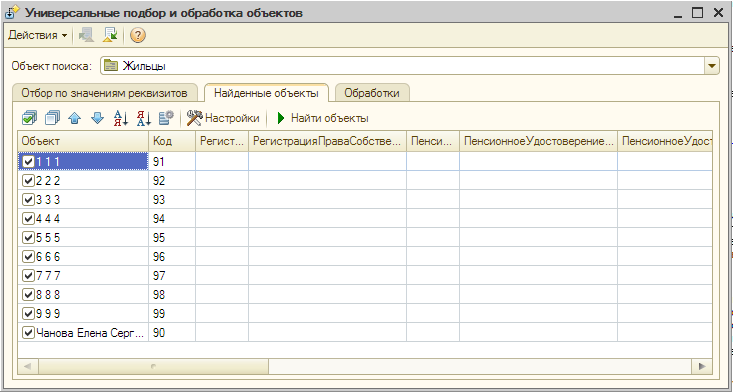Sort ascending with the А-Я icon
733x392 pixels.
121,118
